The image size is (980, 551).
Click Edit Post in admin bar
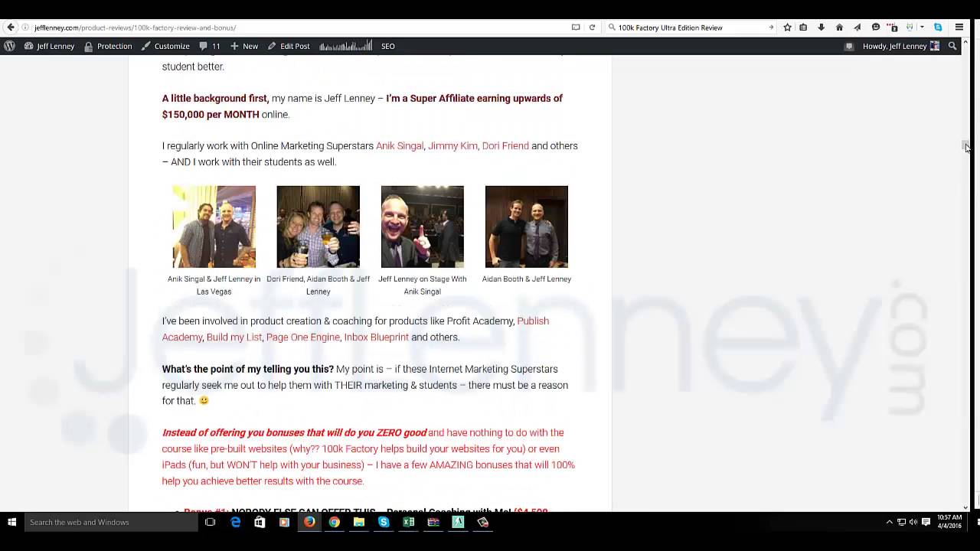click(x=289, y=46)
